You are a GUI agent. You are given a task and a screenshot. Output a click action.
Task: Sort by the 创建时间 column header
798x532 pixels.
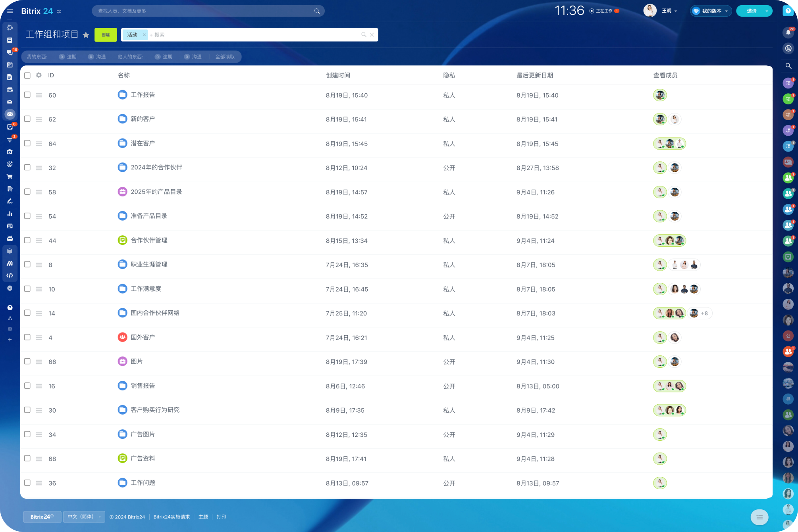337,75
